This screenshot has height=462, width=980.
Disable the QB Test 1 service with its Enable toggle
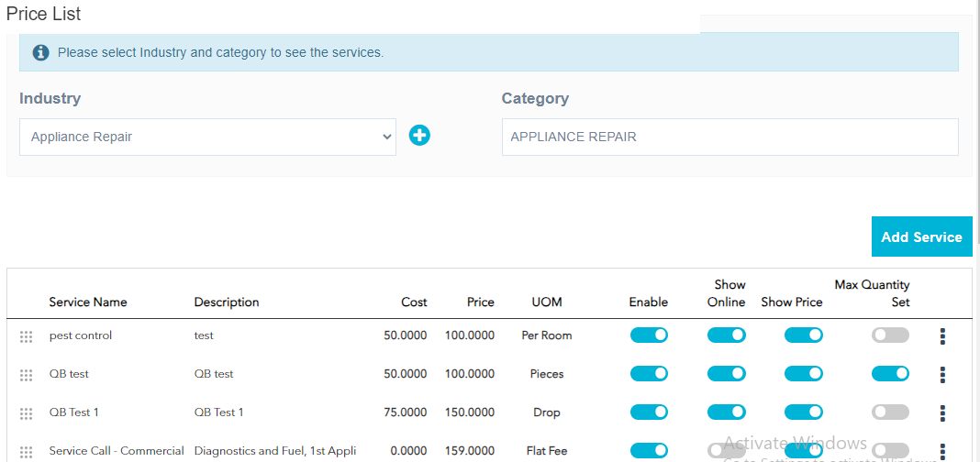[x=649, y=412]
